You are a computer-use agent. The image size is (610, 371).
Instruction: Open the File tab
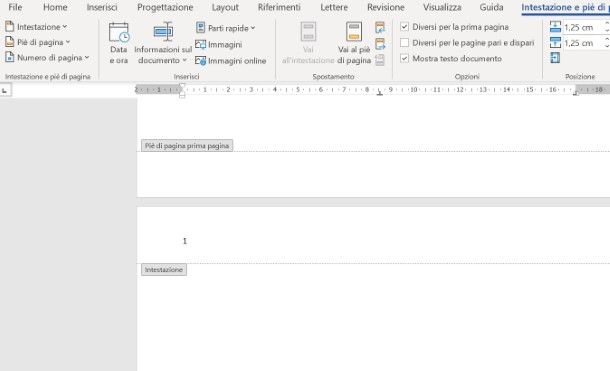(15, 7)
